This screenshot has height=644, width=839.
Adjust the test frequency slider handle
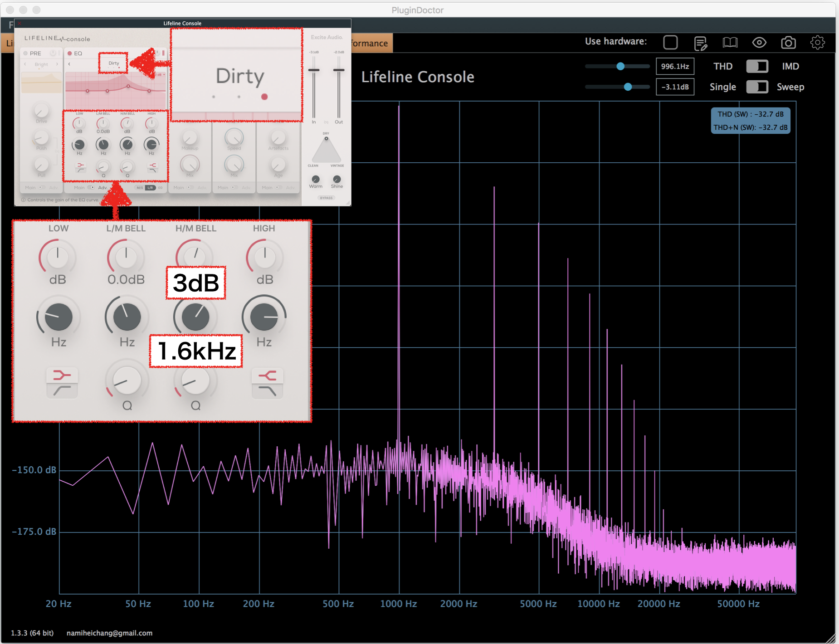[620, 66]
